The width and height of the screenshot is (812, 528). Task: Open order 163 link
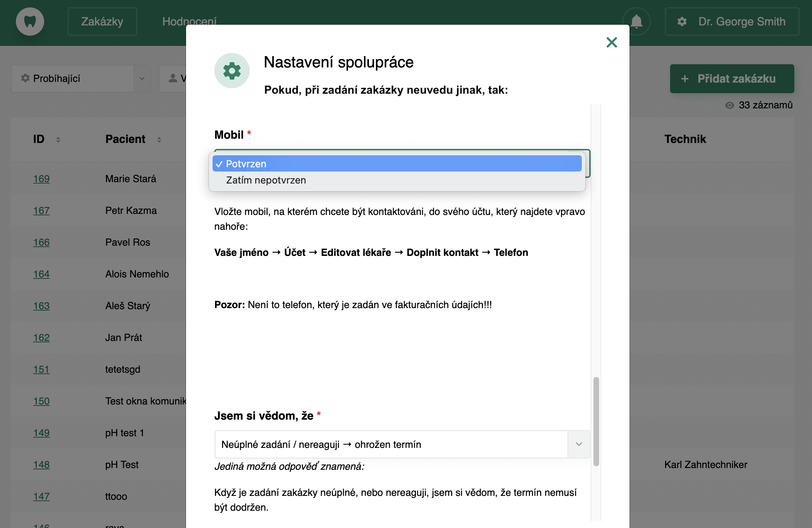point(41,306)
